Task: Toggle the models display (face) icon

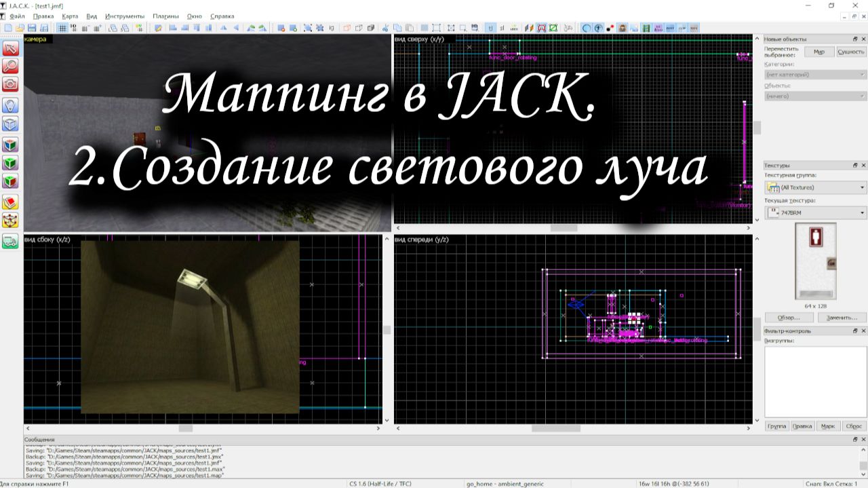Action: click(x=622, y=28)
